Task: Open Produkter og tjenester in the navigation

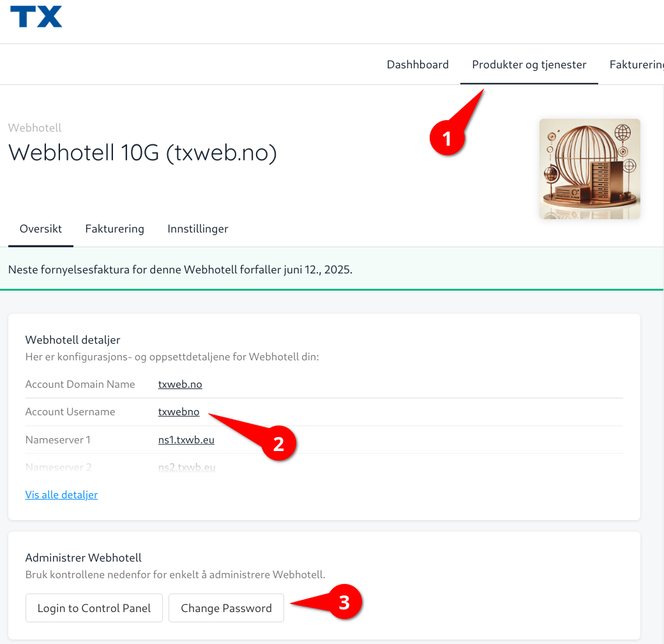Action: [x=529, y=65]
